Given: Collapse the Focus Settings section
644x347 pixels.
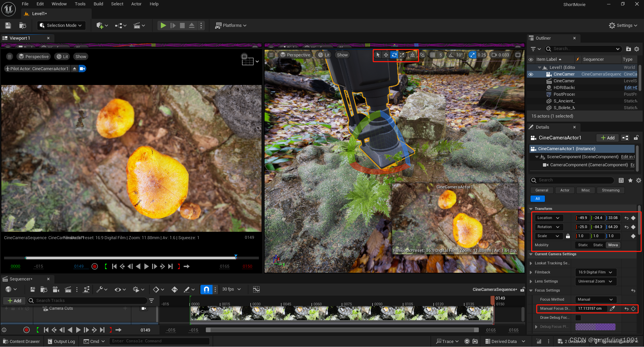Looking at the screenshot, I should point(531,291).
